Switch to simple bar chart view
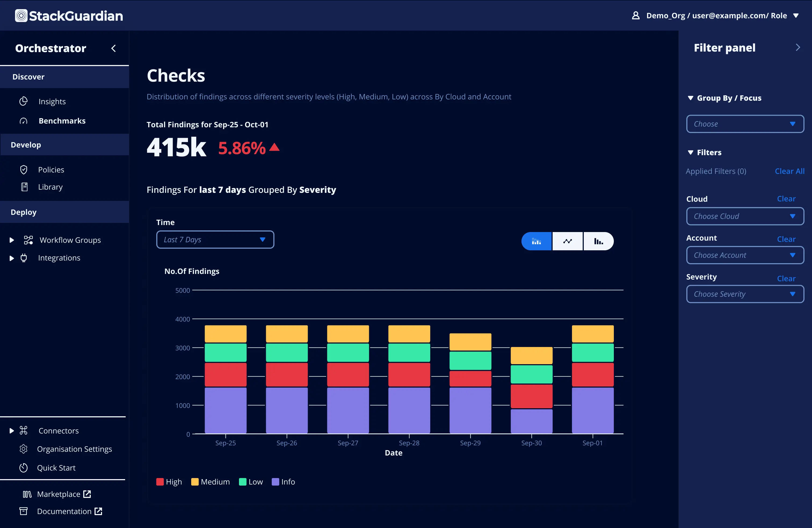 click(599, 241)
